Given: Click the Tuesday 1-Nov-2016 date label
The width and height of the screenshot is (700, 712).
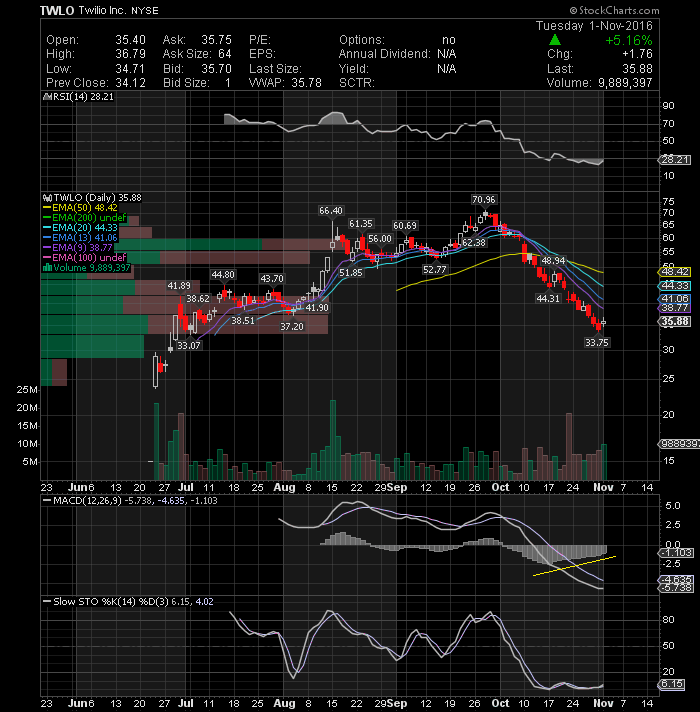Looking at the screenshot, I should pyautogui.click(x=594, y=26).
